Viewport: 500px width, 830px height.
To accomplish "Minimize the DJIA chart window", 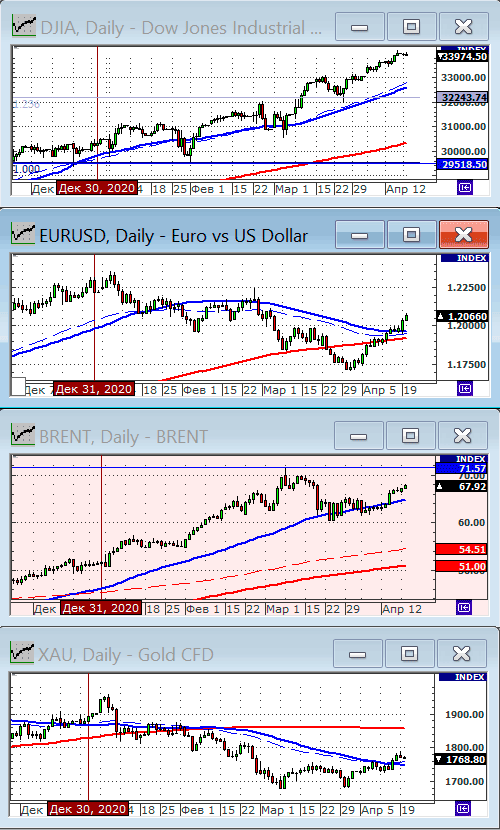I will pyautogui.click(x=359, y=26).
